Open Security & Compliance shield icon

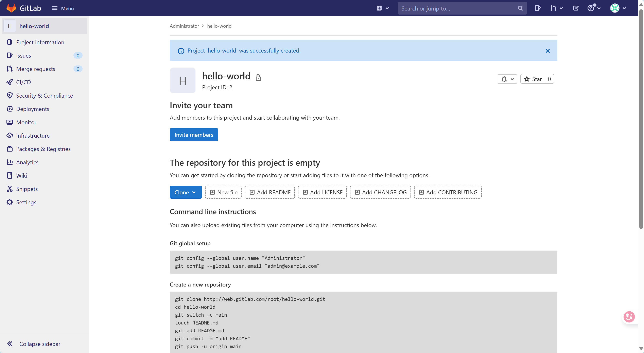click(x=10, y=95)
